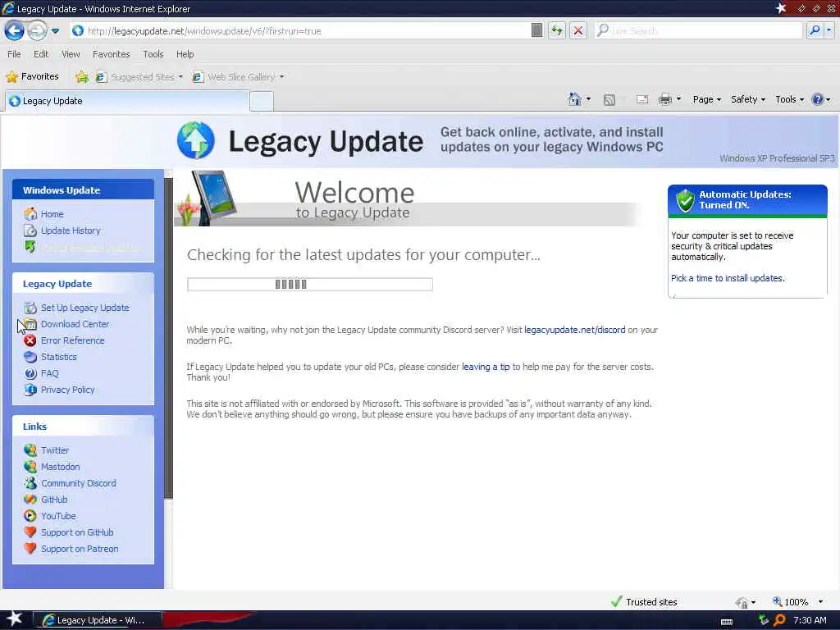Click the Refresh page icon
The height and width of the screenshot is (630, 840).
(557, 30)
